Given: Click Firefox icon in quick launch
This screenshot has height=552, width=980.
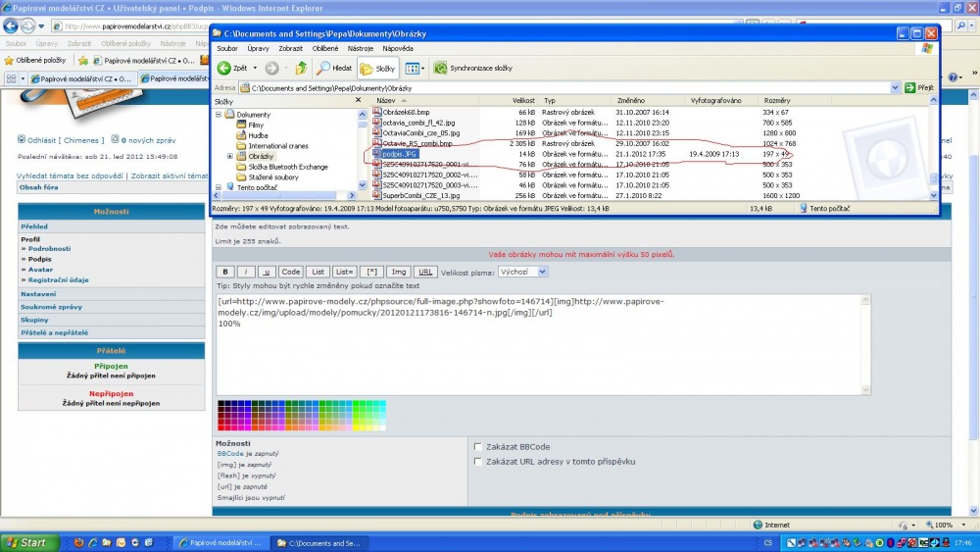Looking at the screenshot, I should coord(78,542).
